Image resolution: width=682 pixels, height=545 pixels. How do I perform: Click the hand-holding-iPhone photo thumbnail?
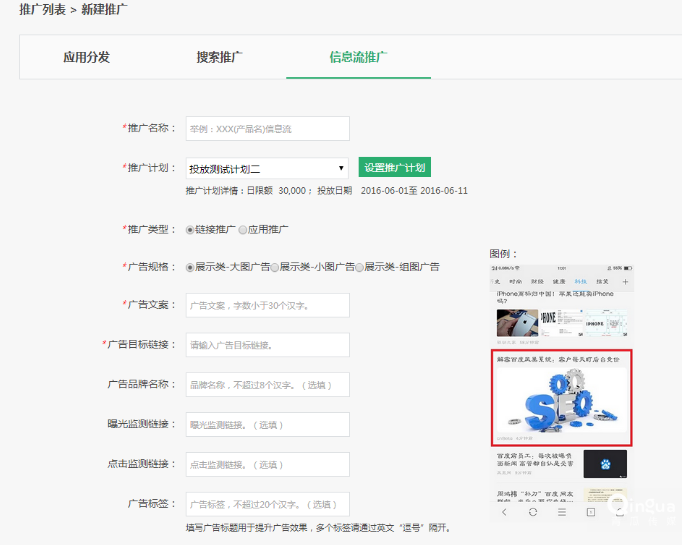517,323
